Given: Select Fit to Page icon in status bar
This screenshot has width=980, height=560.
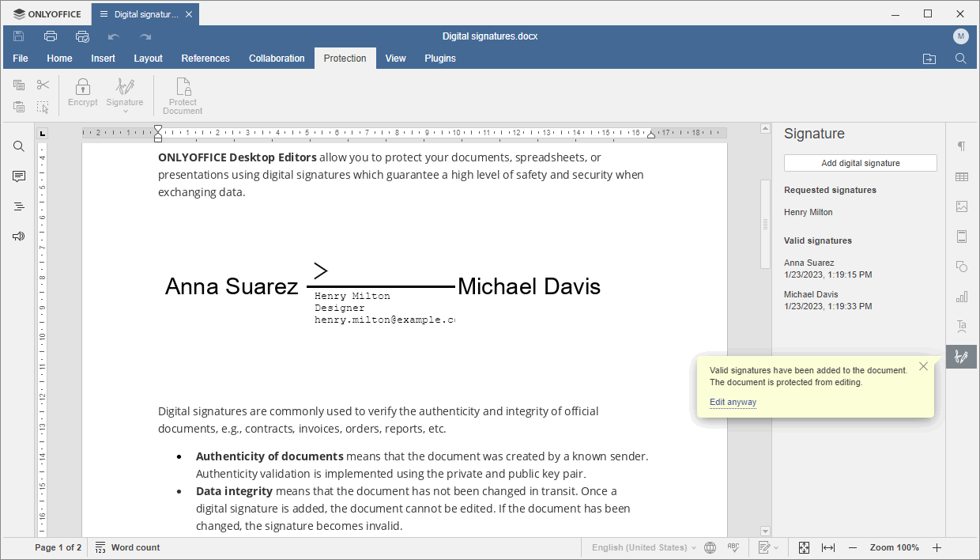Looking at the screenshot, I should 804,547.
